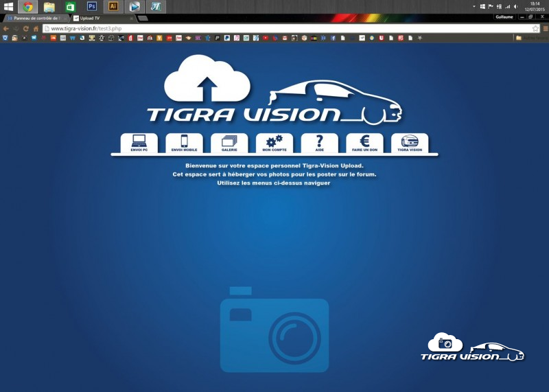
Task: Click the Aide question mark icon
Action: click(319, 143)
